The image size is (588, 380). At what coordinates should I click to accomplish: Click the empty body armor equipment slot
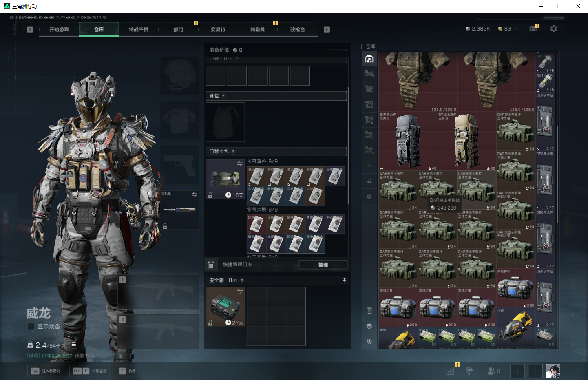(179, 120)
